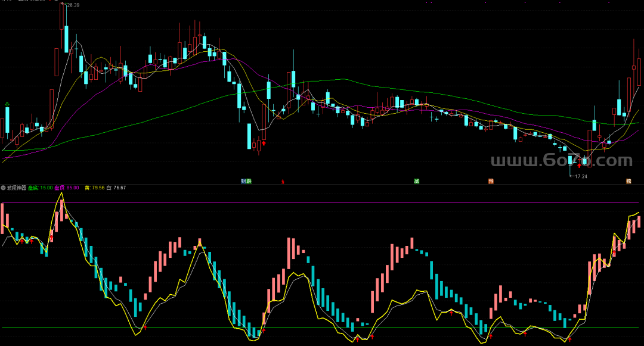
Task: Click red up-arrow under main chart's lowest candle
Action: (264, 143)
